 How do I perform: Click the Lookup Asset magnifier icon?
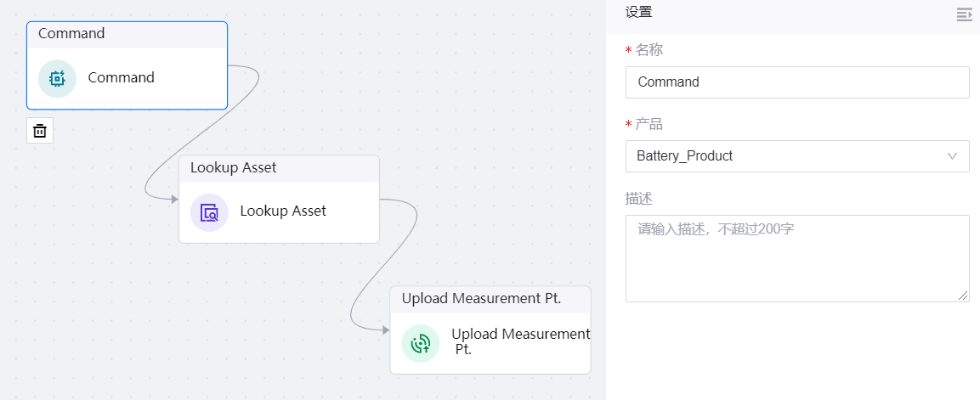click(209, 212)
